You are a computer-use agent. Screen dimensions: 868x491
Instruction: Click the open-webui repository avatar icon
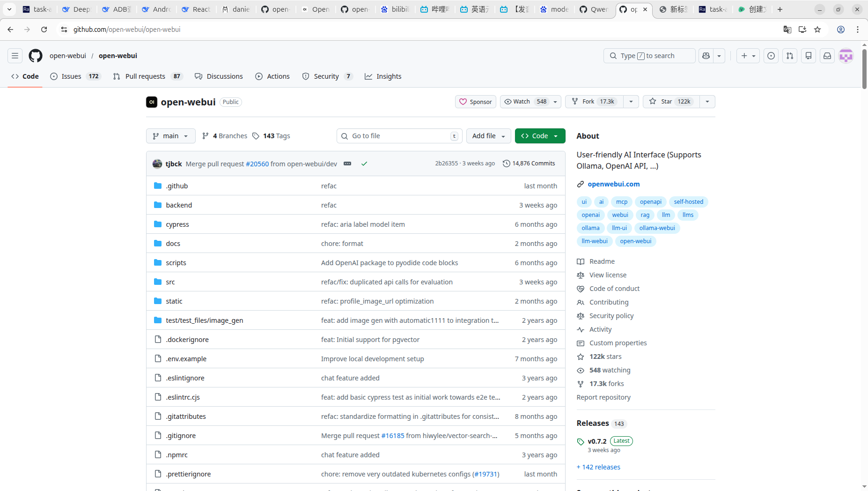click(x=152, y=102)
